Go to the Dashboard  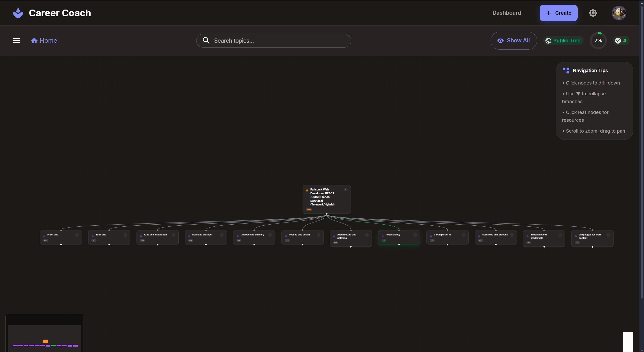point(506,13)
